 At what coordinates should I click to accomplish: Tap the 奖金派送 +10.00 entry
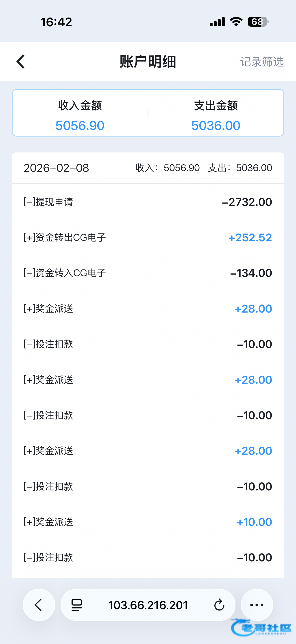pos(148,522)
